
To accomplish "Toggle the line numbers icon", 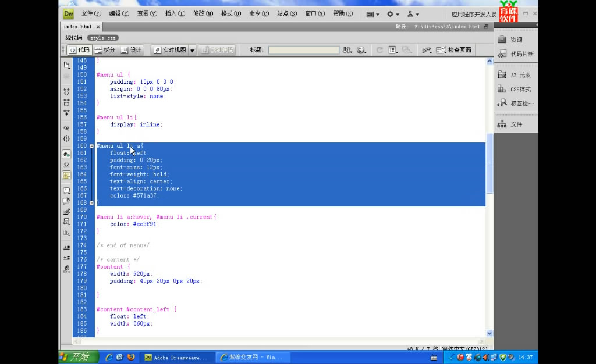I will pos(66,154).
